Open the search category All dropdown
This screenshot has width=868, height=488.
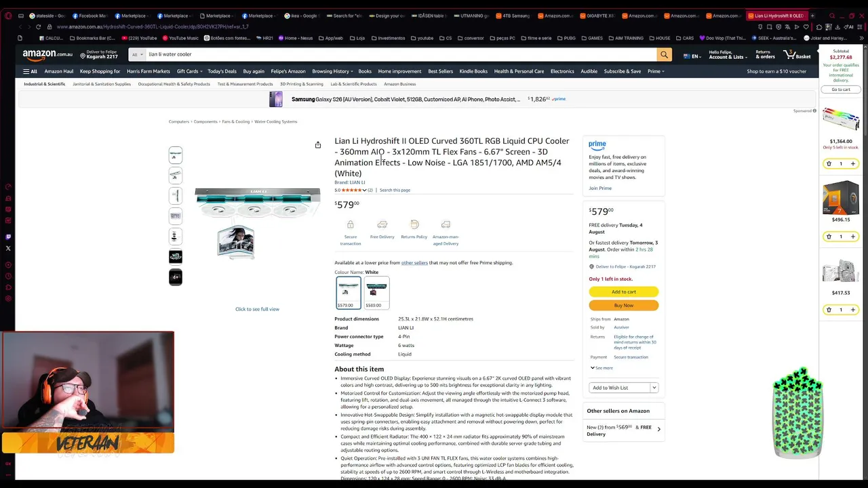pyautogui.click(x=138, y=54)
